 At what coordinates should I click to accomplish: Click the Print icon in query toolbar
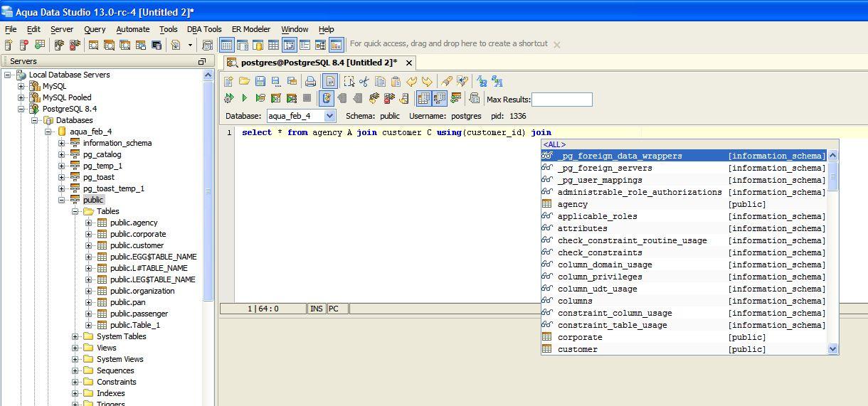tap(310, 81)
